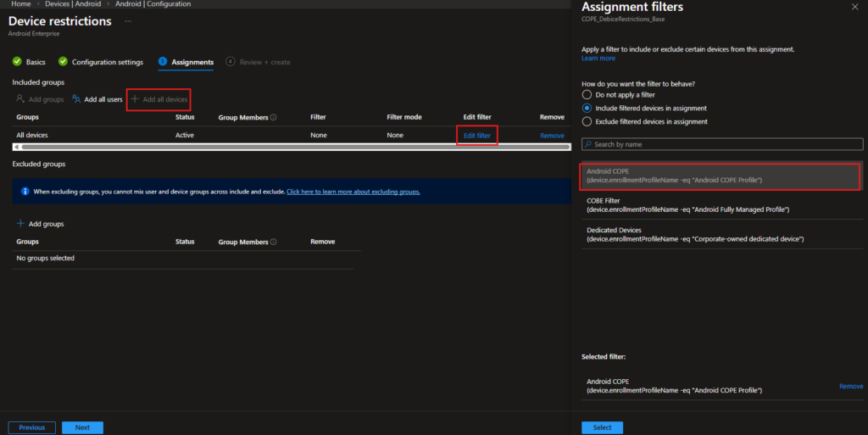Click the Search by name field

[722, 144]
